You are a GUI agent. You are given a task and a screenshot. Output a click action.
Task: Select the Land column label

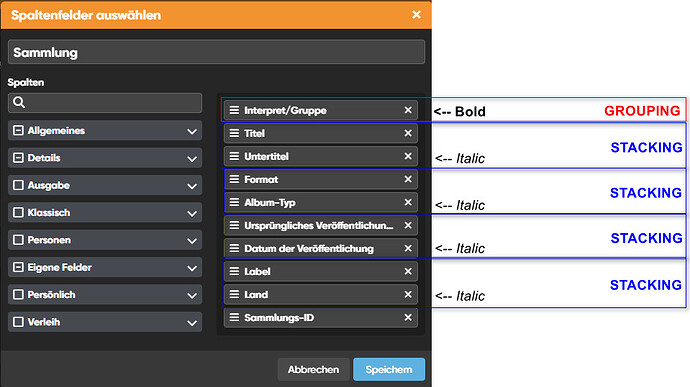click(x=256, y=294)
